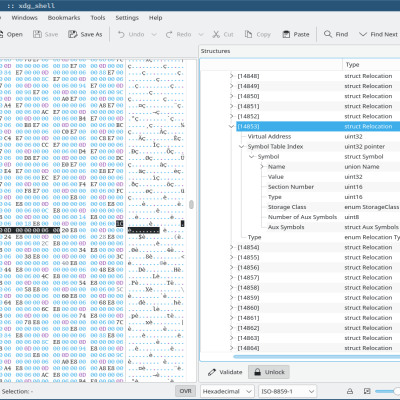Expand the [14848] relocation entry
400x400 pixels.
pyautogui.click(x=232, y=76)
